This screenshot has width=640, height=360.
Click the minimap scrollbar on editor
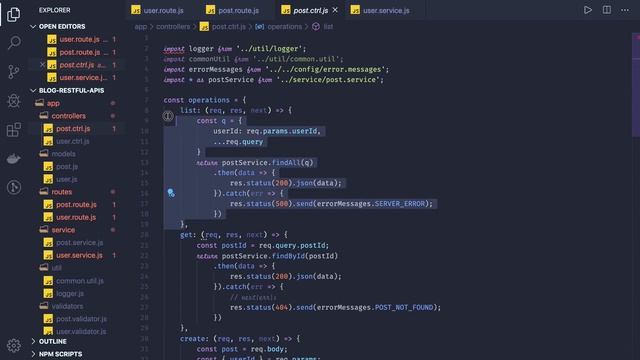tap(636, 86)
